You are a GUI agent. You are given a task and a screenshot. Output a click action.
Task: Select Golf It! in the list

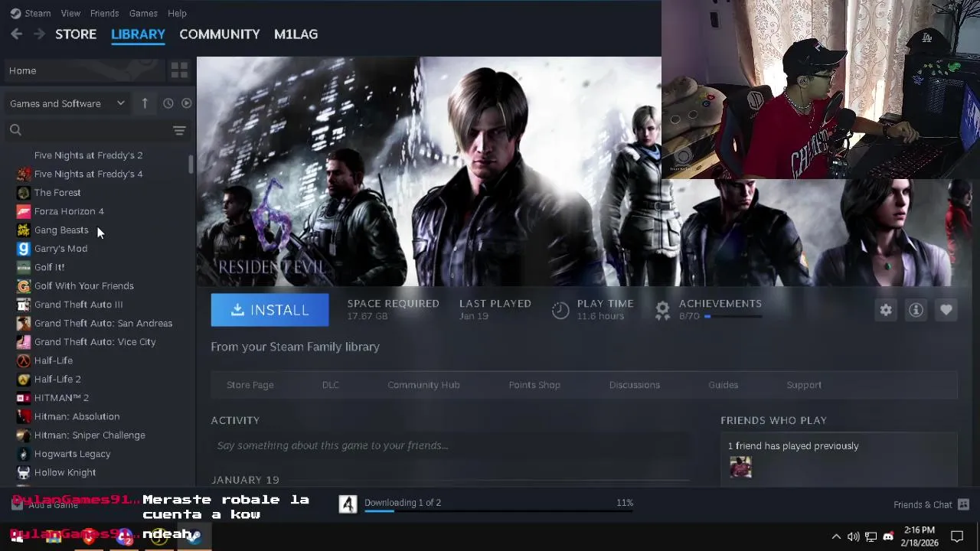49,267
